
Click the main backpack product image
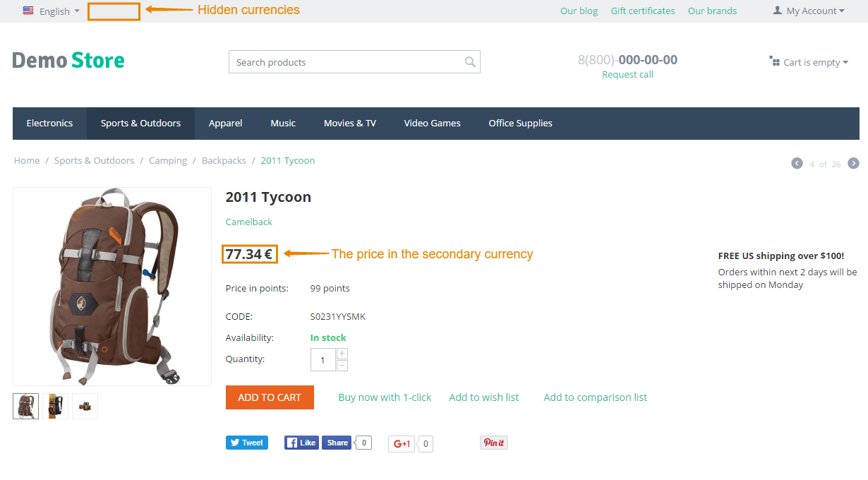pyautogui.click(x=112, y=287)
